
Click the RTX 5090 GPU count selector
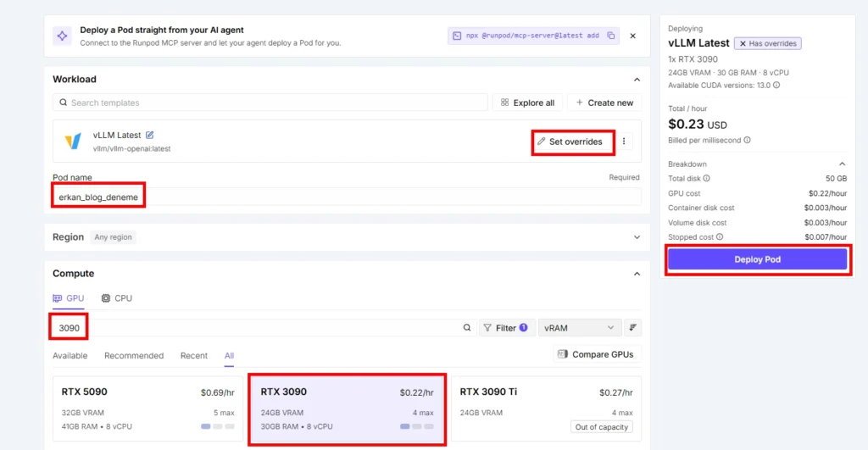[x=218, y=427]
